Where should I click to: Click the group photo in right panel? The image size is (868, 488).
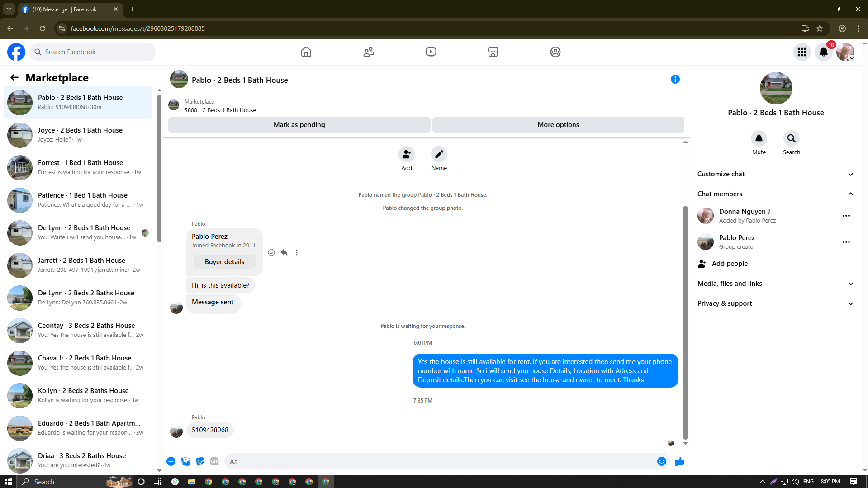click(776, 88)
